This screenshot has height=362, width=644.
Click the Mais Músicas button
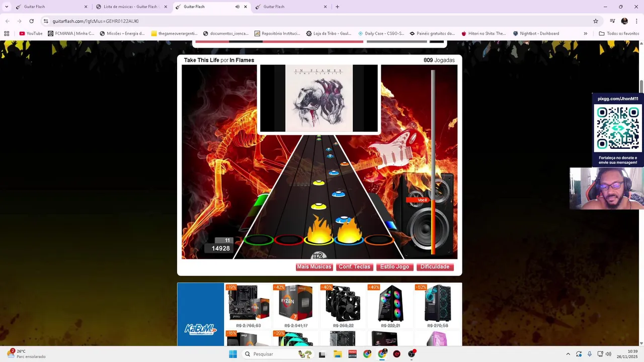pyautogui.click(x=314, y=267)
